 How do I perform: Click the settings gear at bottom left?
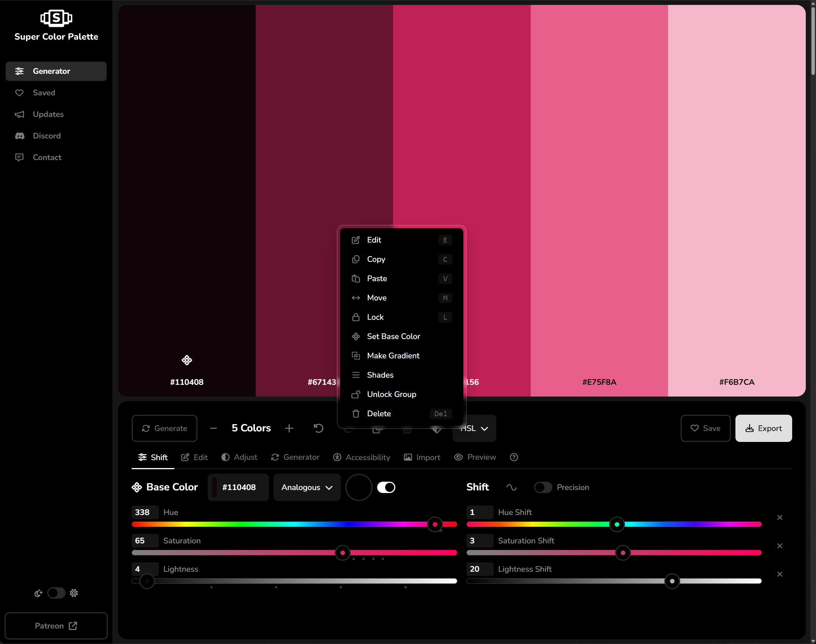(73, 593)
